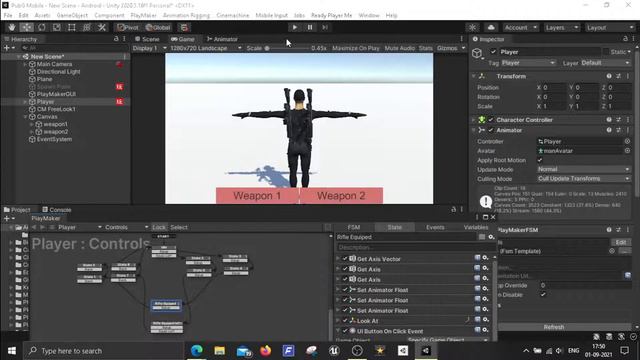Click the Weapon 1 button in Game view
640x360 pixels.
tap(257, 196)
